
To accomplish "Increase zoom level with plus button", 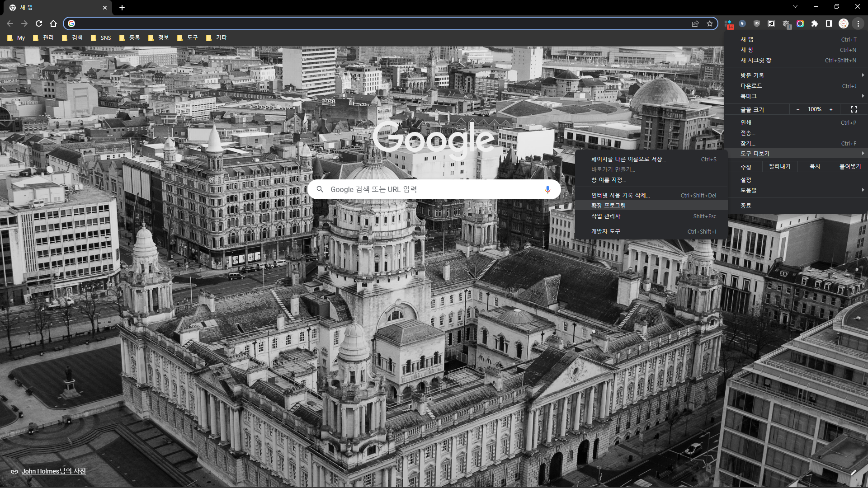I will pyautogui.click(x=831, y=109).
